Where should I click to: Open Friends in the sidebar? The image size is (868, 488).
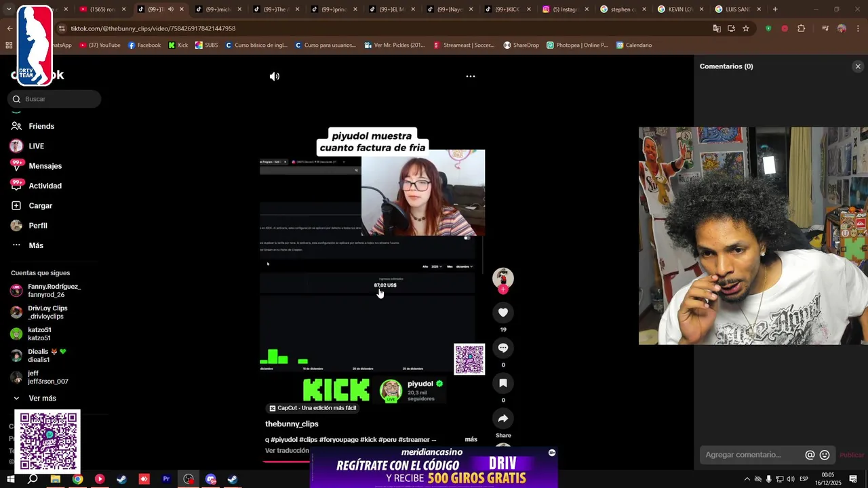pos(33,126)
